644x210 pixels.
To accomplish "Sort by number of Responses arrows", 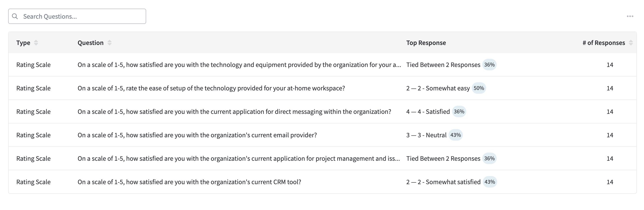I will point(631,43).
